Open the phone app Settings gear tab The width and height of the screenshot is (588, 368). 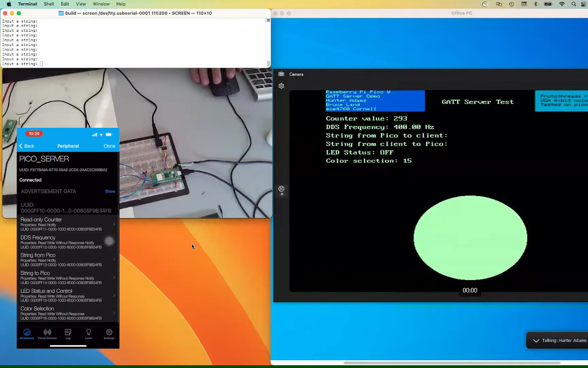coord(109,333)
